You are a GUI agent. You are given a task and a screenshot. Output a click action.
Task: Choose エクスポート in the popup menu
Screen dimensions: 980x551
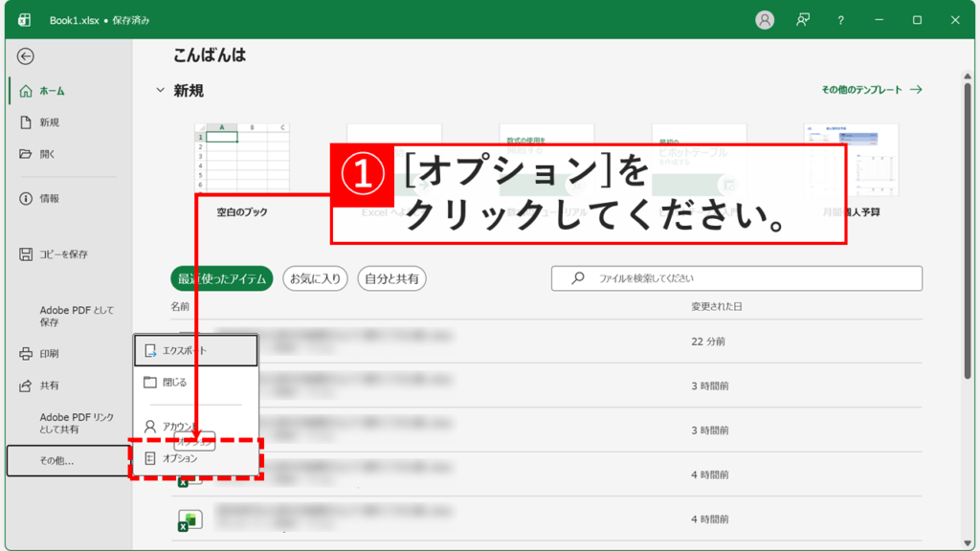point(195,350)
